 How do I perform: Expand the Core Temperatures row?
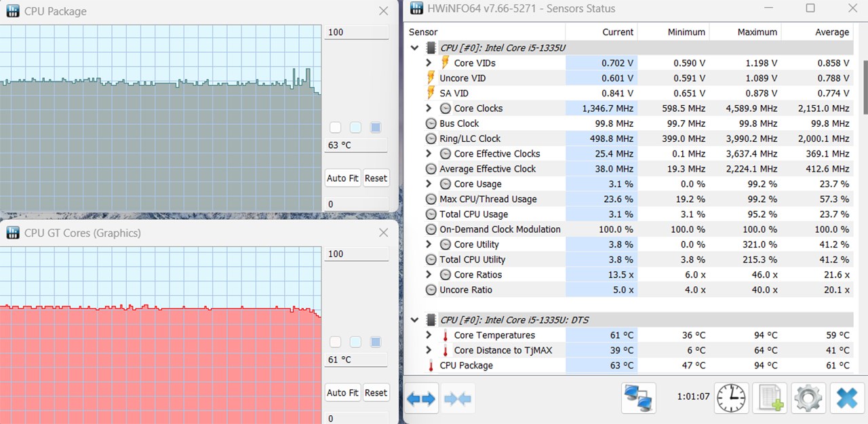(x=429, y=335)
